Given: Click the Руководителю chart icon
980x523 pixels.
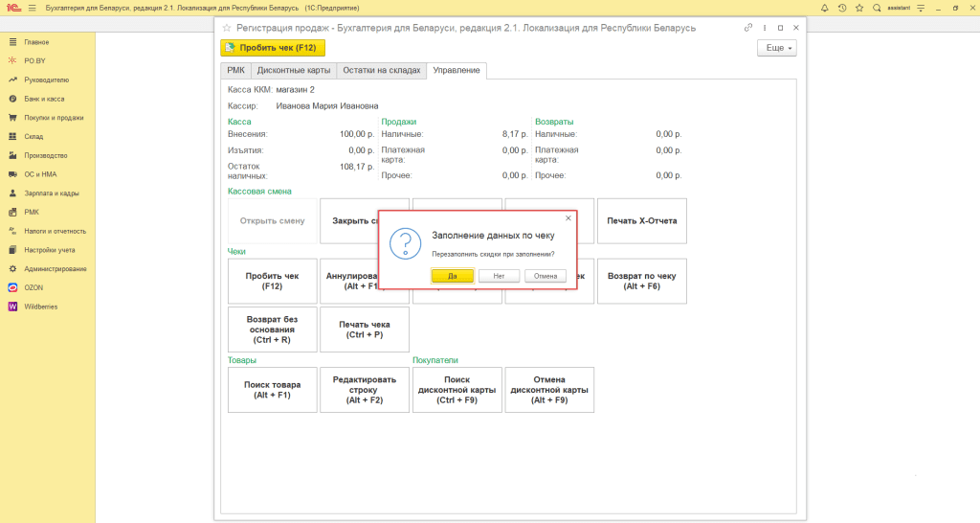Looking at the screenshot, I should 12,80.
